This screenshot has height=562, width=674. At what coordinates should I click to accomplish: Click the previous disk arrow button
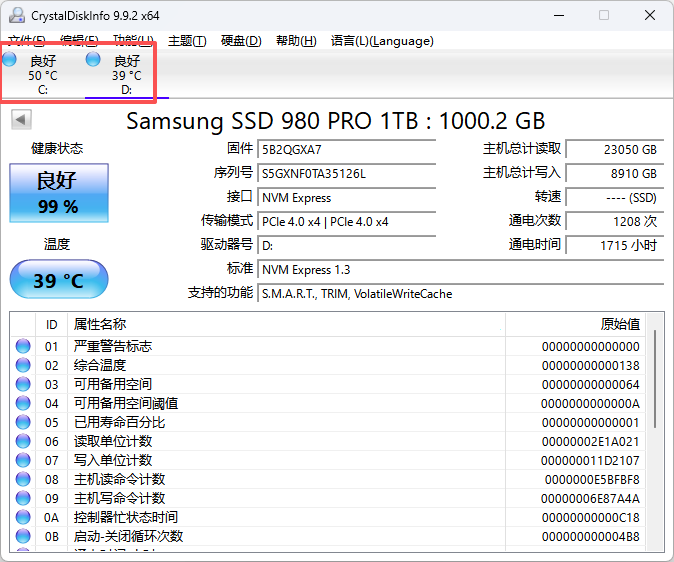[21, 120]
